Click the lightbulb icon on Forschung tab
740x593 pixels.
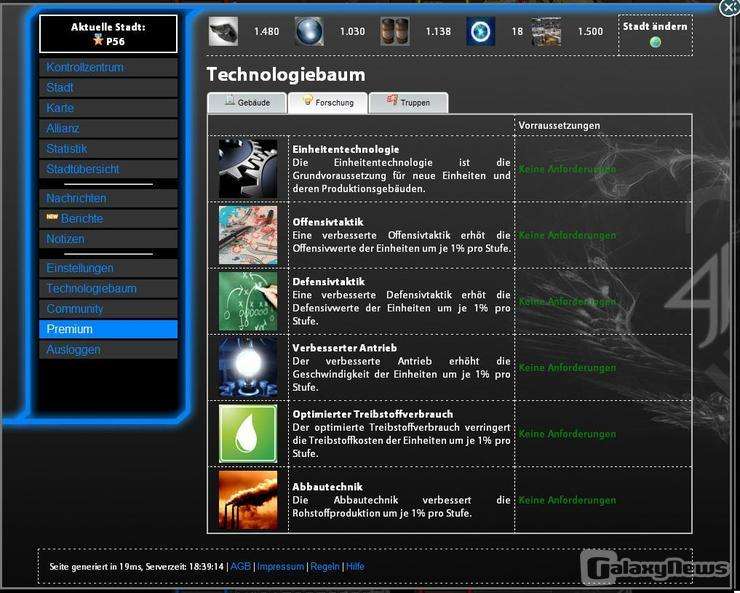tap(308, 100)
